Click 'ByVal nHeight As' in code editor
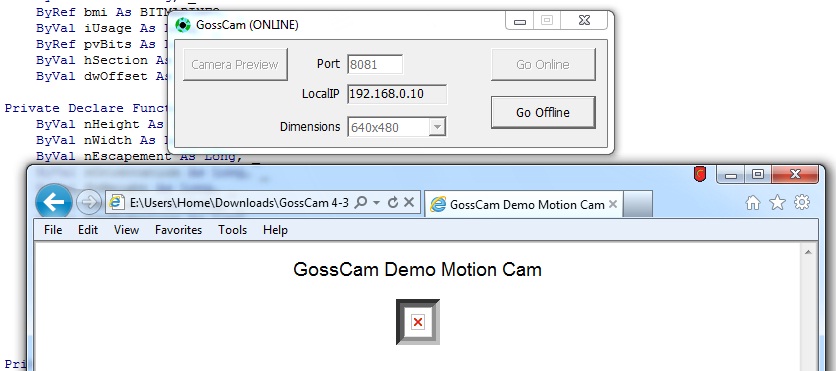This screenshot has height=371, width=836. (x=100, y=124)
